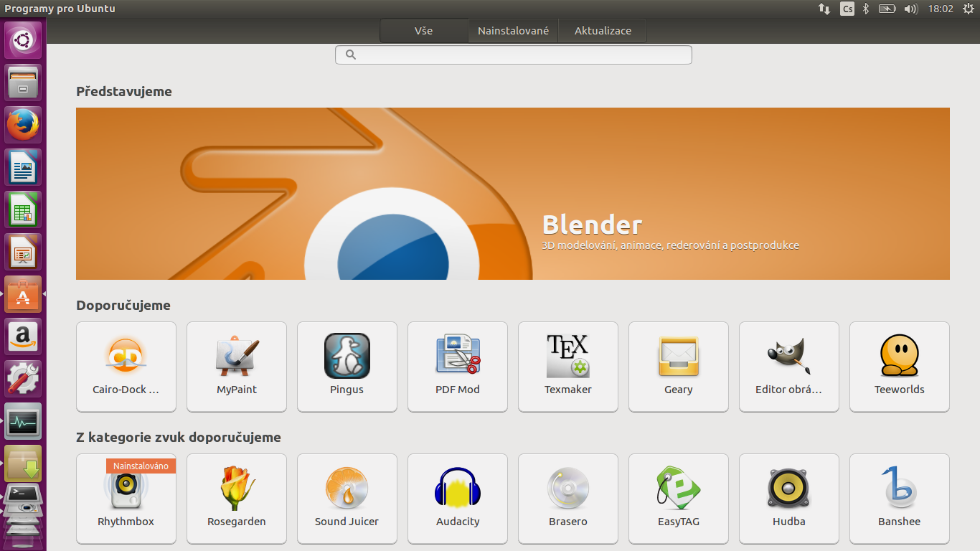This screenshot has height=551, width=980.
Task: Open the MyPaint app tile
Action: [237, 367]
